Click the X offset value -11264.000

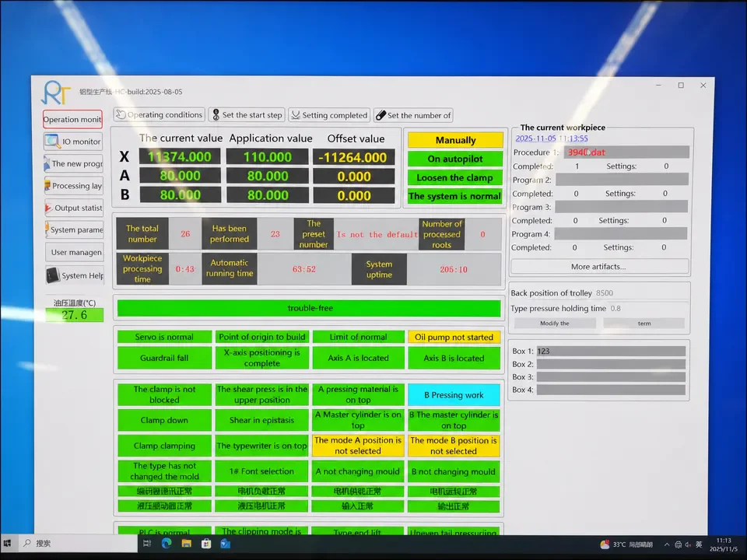tap(353, 158)
